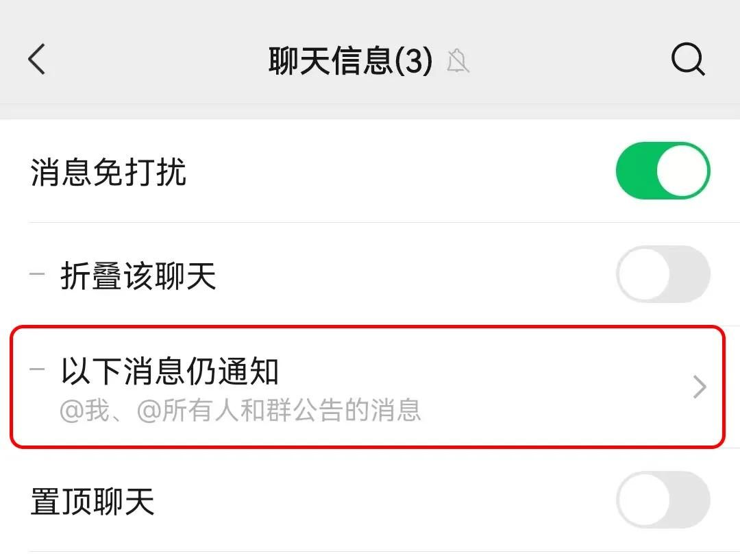Tap the 置顶聊天 label text

(x=92, y=502)
